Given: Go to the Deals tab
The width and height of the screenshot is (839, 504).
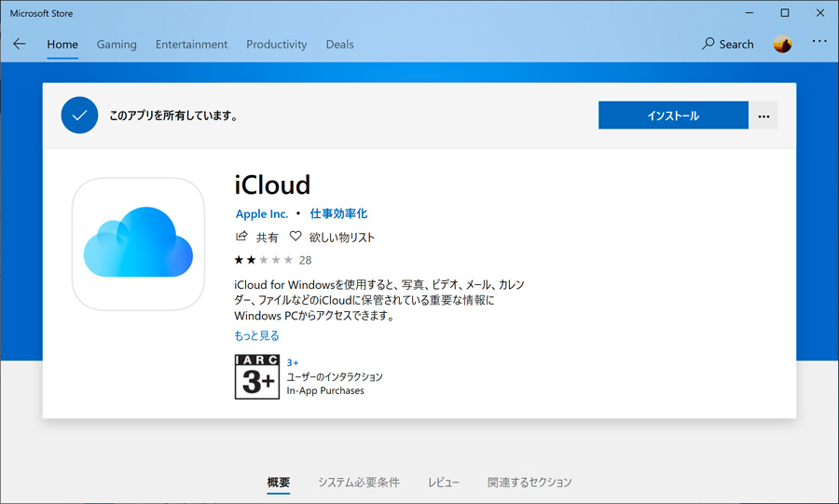Looking at the screenshot, I should click(x=339, y=44).
